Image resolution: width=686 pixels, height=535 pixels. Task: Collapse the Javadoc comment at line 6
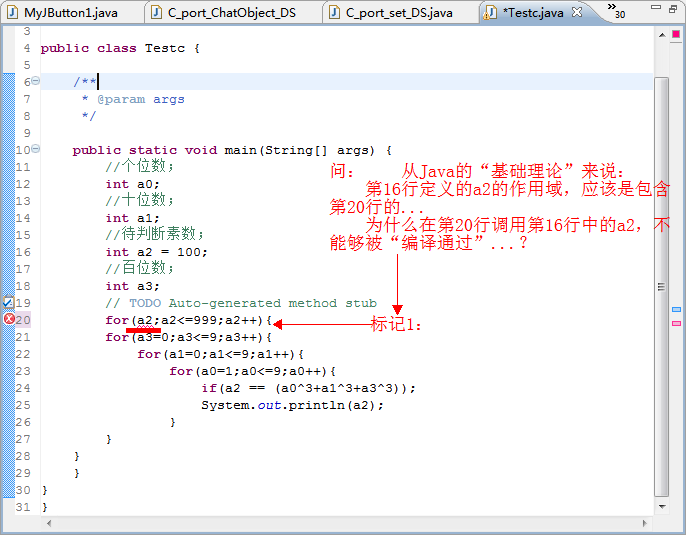(35, 82)
